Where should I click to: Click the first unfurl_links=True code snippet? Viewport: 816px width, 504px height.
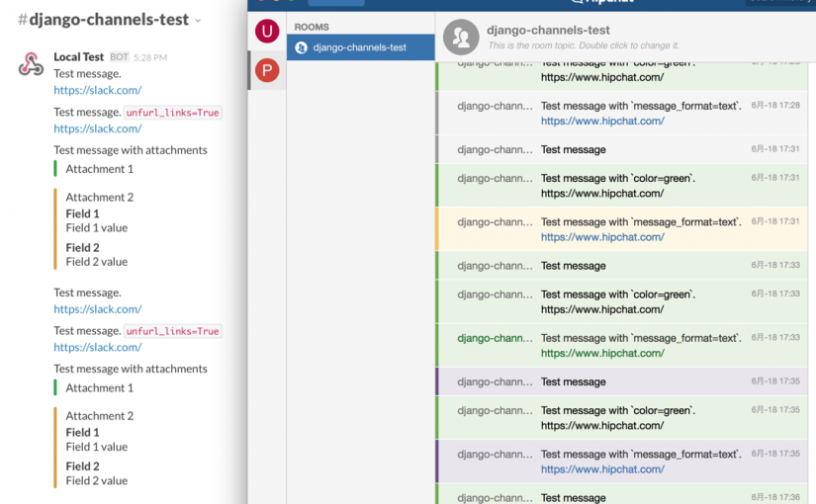tap(173, 113)
